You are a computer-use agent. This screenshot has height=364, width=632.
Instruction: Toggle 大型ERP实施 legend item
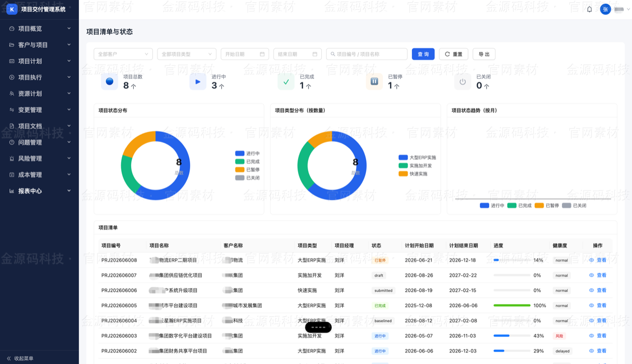pyautogui.click(x=417, y=157)
